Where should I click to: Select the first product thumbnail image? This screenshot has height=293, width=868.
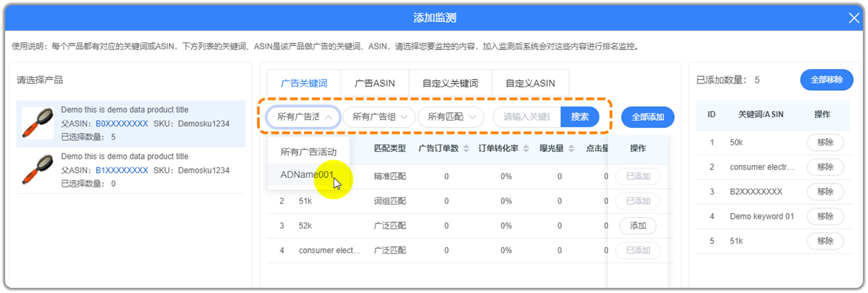38,123
